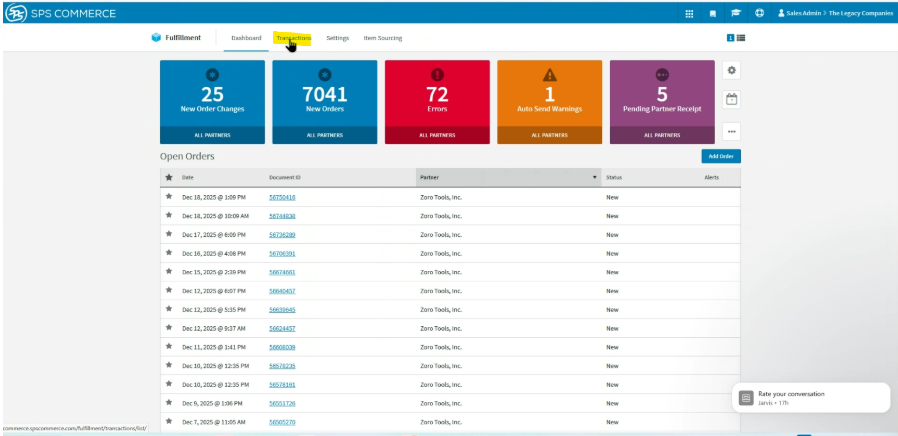Sort by the Status column header
Viewport: 898px width, 436px height.
click(614, 178)
